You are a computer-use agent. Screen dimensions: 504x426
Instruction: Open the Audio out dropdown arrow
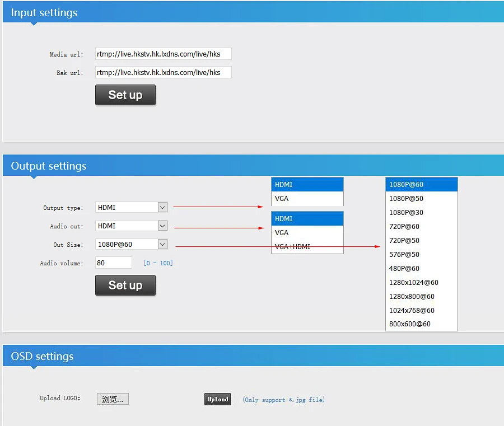coord(162,226)
